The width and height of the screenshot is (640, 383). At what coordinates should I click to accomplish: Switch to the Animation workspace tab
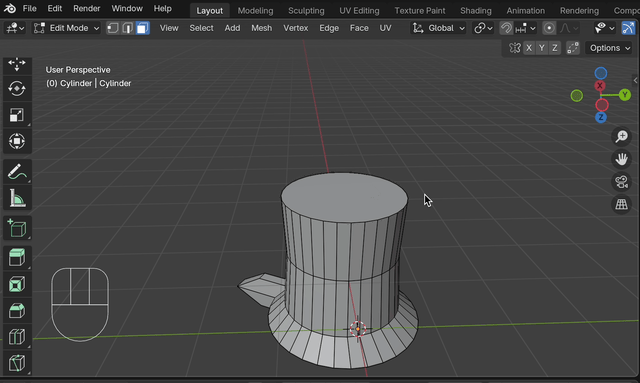tap(525, 11)
